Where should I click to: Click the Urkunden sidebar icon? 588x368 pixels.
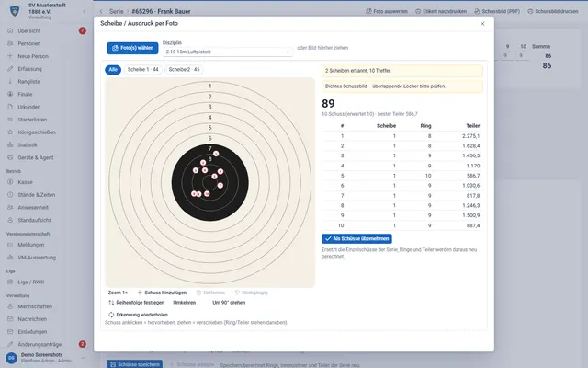coord(10,107)
